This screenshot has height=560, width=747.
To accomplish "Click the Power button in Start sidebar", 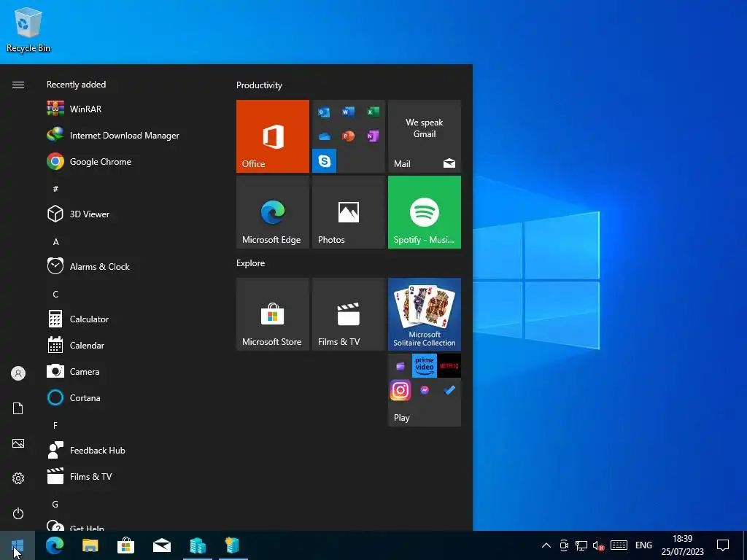I will pos(18,513).
